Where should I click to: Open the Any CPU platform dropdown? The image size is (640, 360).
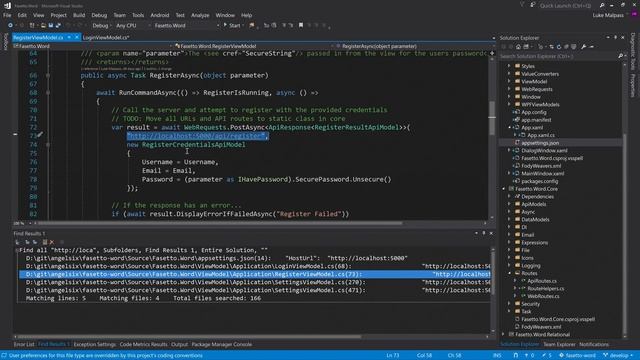point(133,25)
